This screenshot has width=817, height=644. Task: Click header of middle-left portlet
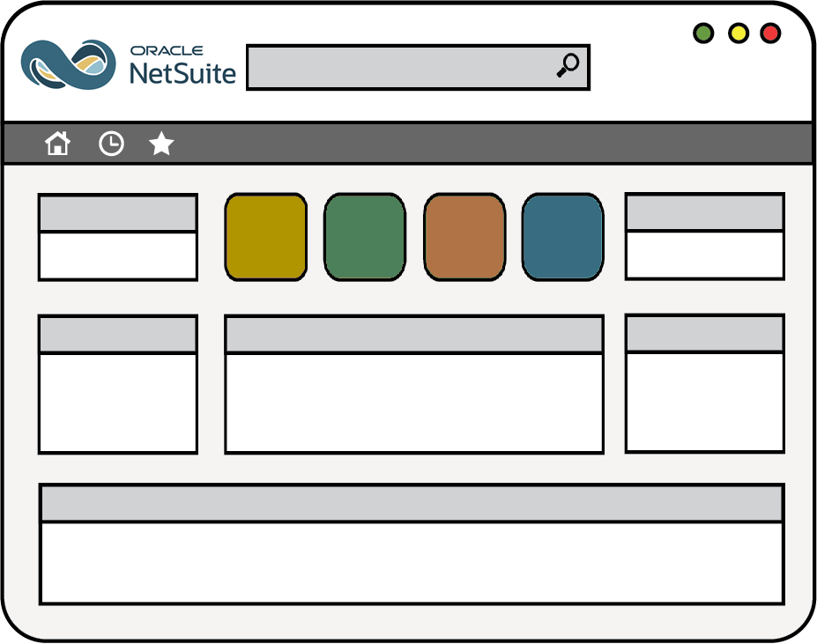(x=118, y=335)
